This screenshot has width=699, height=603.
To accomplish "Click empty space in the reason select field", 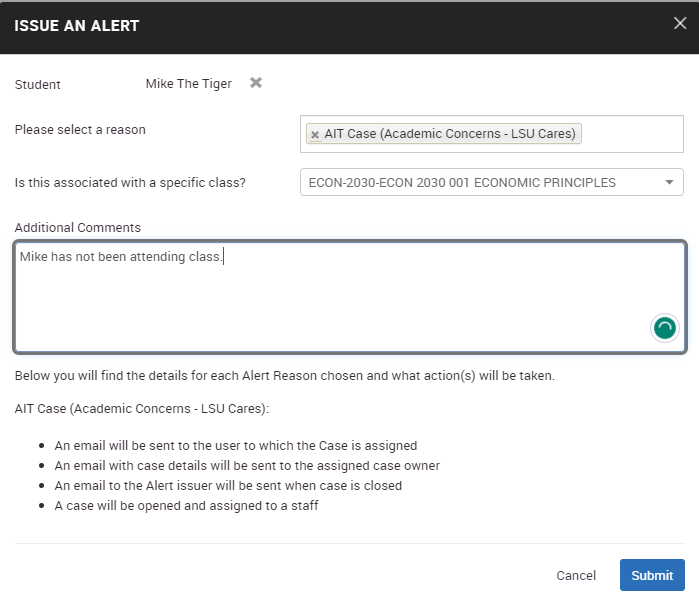I will point(630,134).
